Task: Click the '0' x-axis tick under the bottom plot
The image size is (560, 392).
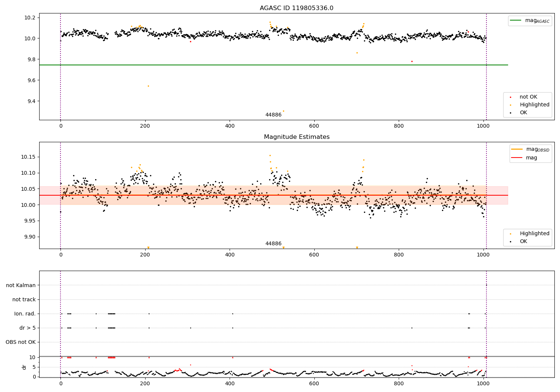Action: tap(60, 383)
